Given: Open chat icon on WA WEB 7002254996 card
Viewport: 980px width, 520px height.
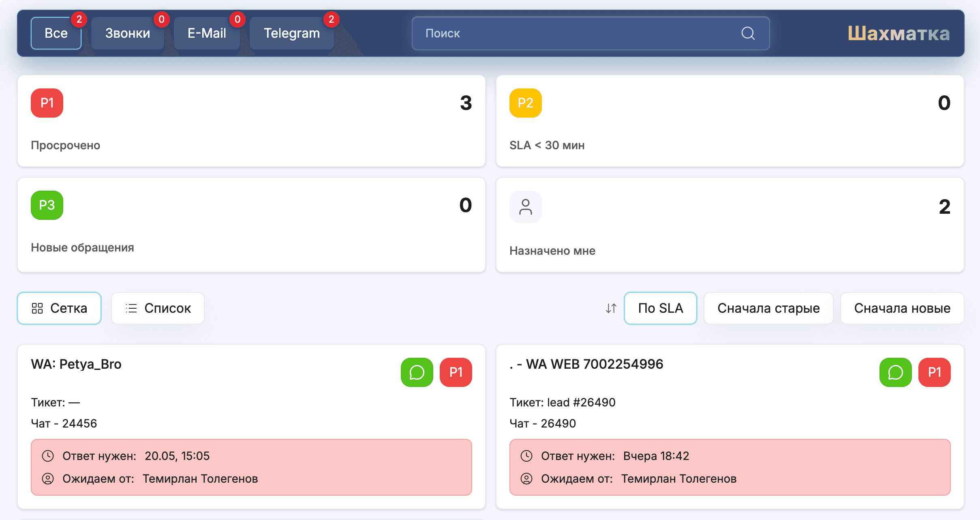Looking at the screenshot, I should pyautogui.click(x=895, y=372).
